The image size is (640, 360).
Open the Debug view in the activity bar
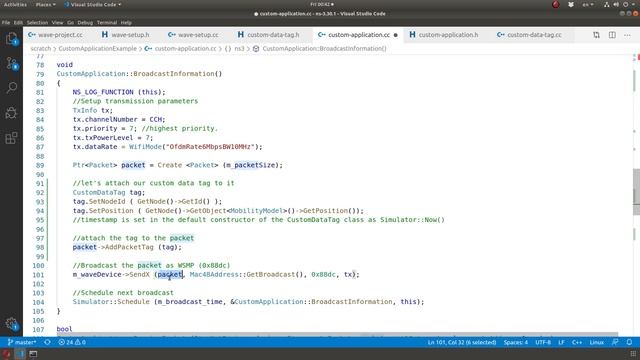pos(11,113)
